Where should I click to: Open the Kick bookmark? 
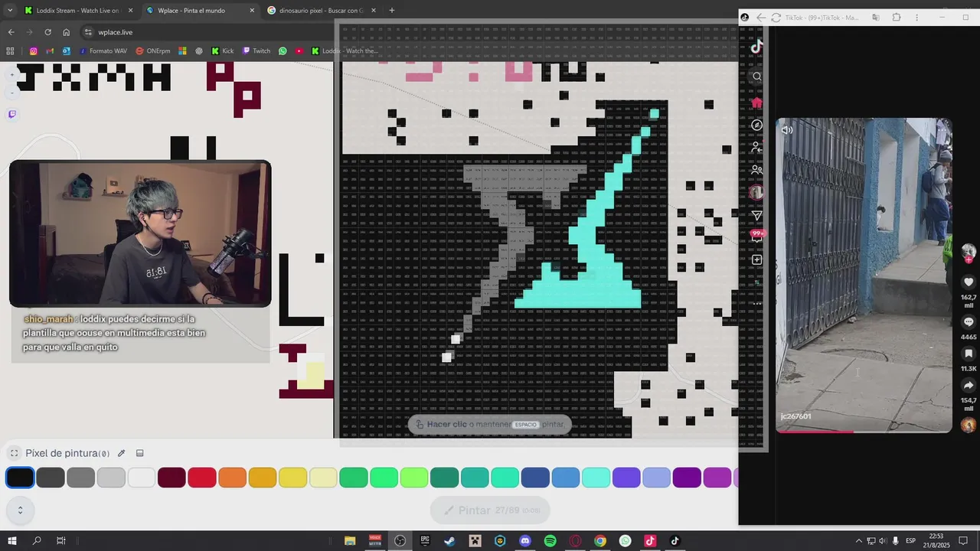pos(222,51)
